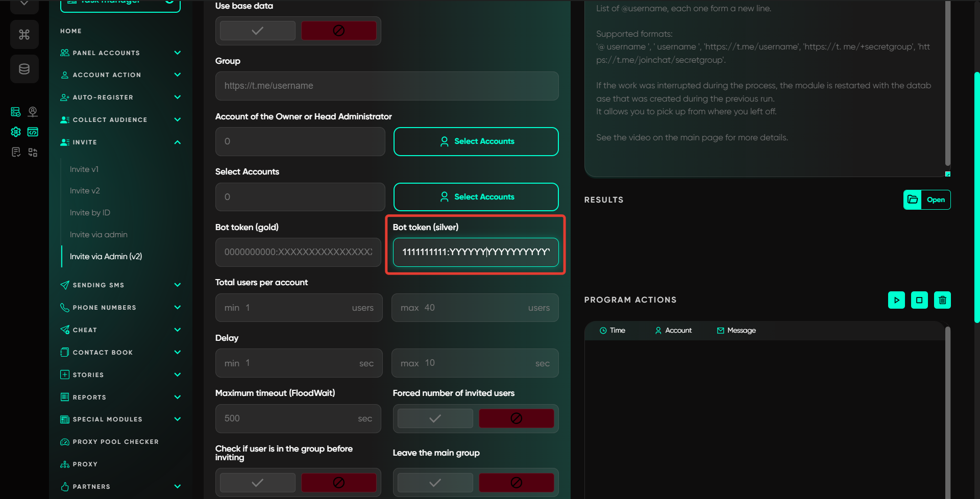The image size is (980, 499).
Task: Collapse the Invite section
Action: 177,142
